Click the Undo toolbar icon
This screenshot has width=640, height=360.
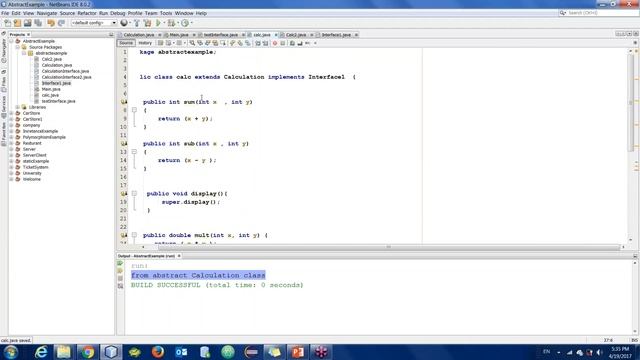(51, 23)
